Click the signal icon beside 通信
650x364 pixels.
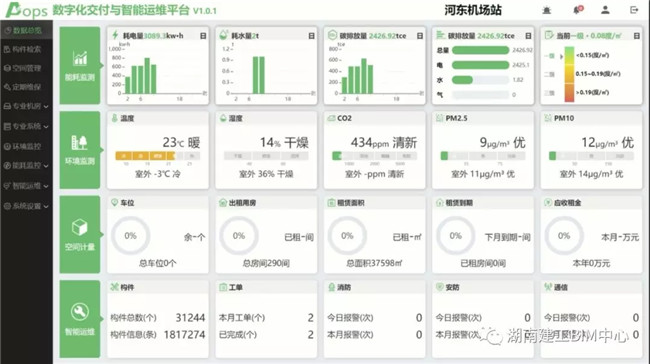click(x=548, y=287)
